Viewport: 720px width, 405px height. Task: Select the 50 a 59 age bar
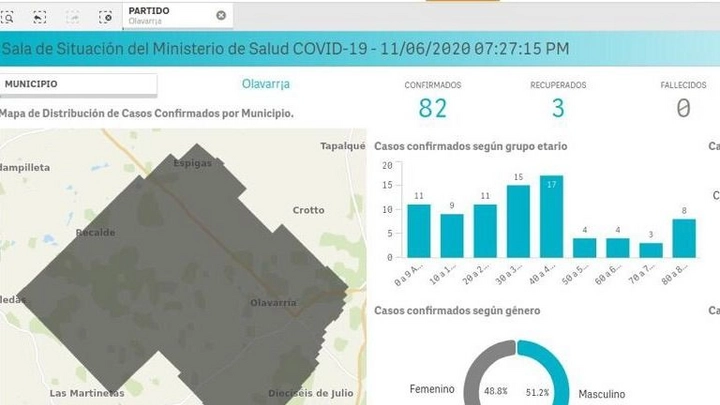[585, 248]
